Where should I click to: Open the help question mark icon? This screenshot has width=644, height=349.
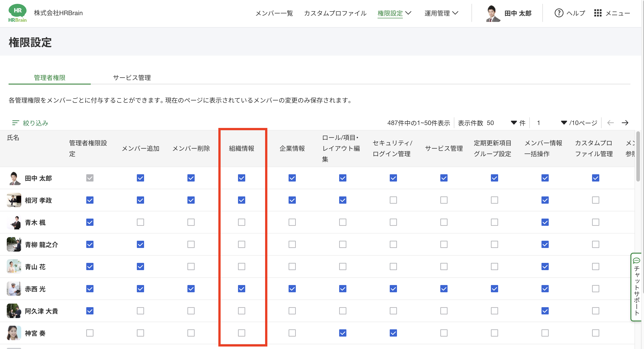559,13
